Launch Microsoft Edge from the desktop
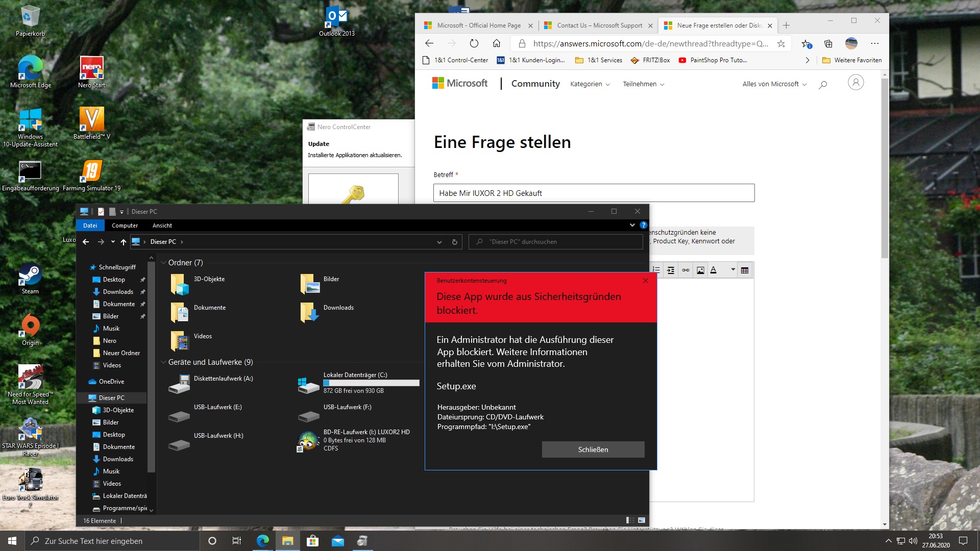Viewport: 980px width, 551px height. (x=30, y=72)
